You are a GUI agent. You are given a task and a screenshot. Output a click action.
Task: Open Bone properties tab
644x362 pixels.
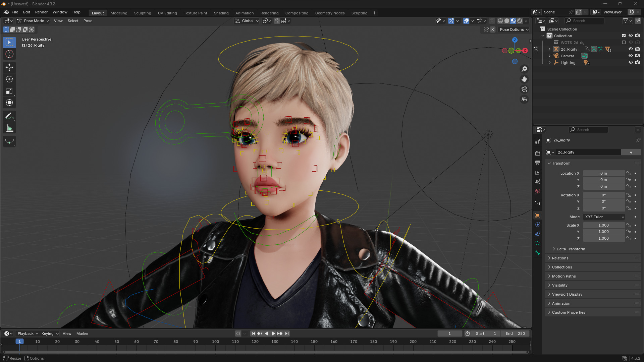(538, 253)
